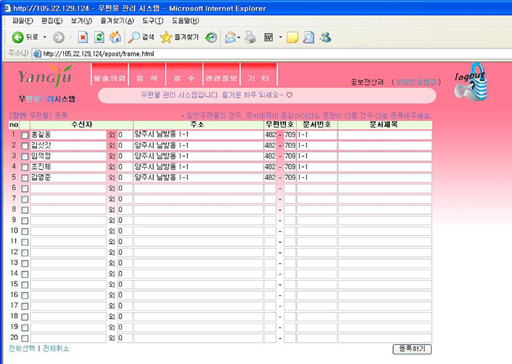This screenshot has height=364, width=512.
Task: Click the Stop loading icon with red X
Action: tap(83, 37)
